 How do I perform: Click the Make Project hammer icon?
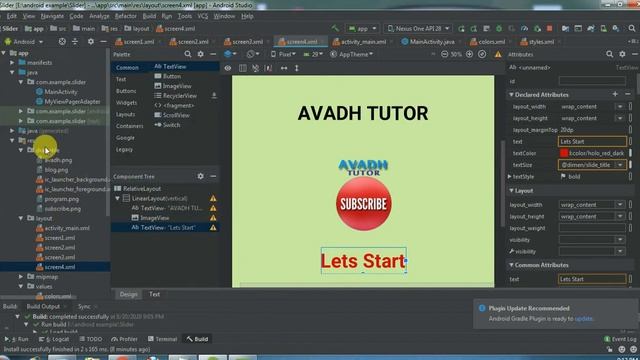coord(335,29)
